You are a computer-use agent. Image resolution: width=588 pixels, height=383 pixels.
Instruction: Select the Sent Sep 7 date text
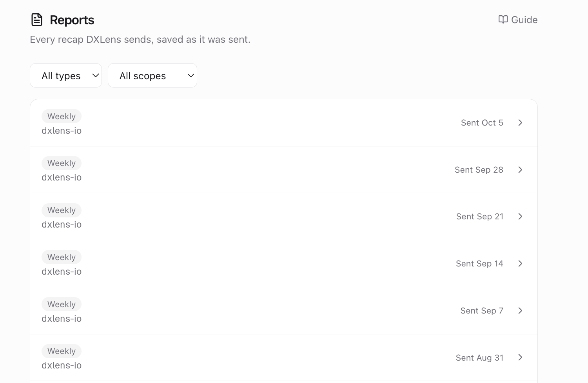pos(482,311)
